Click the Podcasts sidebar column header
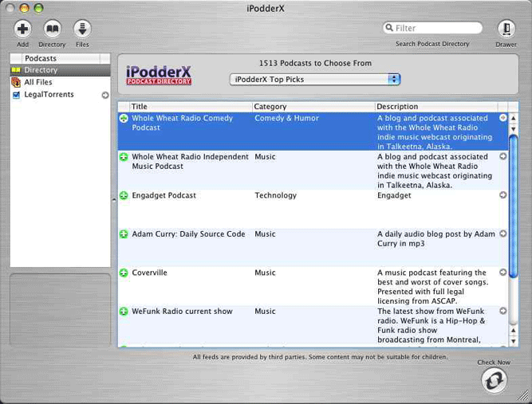 point(61,58)
